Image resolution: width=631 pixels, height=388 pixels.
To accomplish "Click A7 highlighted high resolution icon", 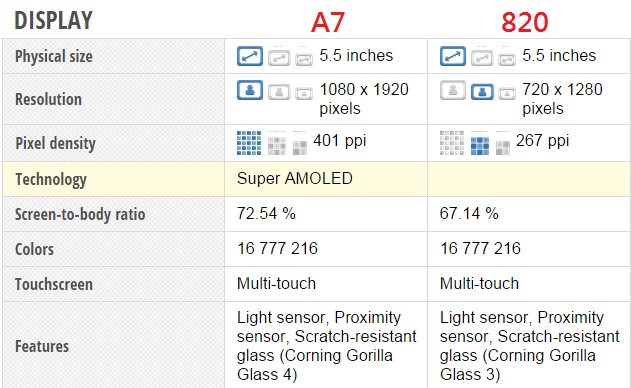I will 250,90.
